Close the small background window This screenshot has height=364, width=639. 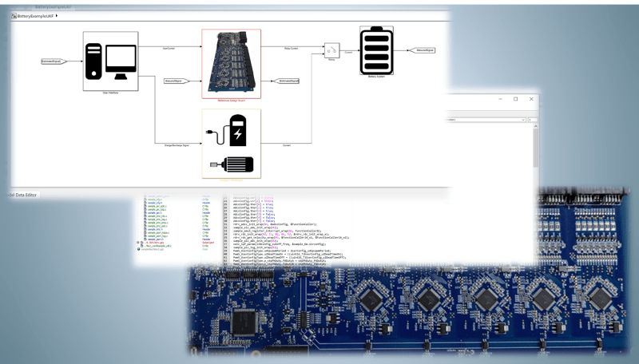click(530, 99)
